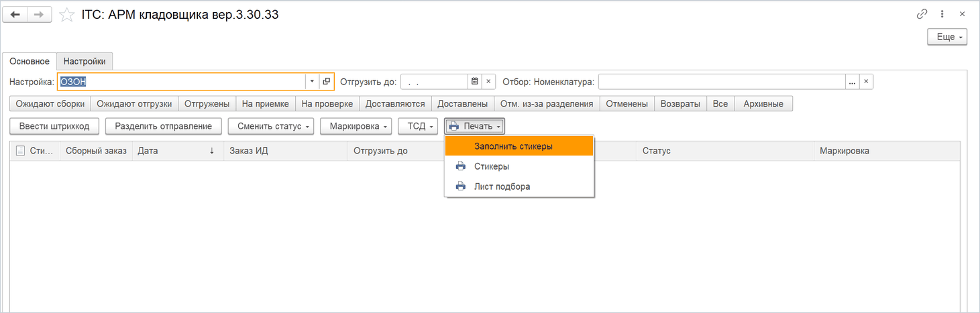Click the Разделить отправление button
The height and width of the screenshot is (313, 980).
tap(164, 126)
